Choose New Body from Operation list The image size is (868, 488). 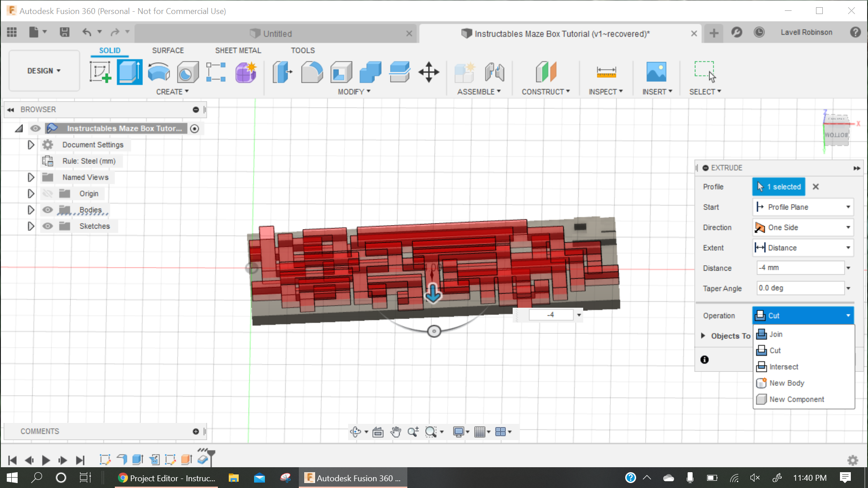click(x=804, y=383)
